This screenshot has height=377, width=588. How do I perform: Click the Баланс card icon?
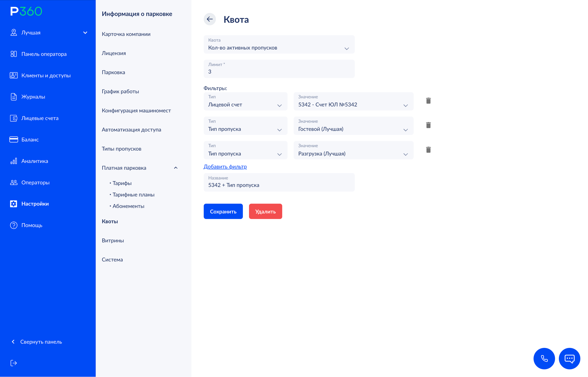click(14, 139)
